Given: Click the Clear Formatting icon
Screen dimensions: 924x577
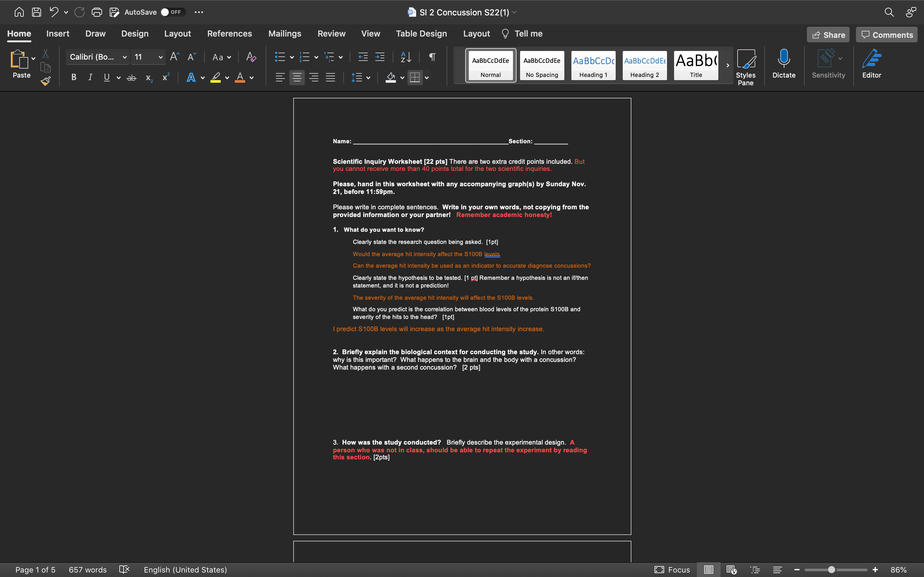Looking at the screenshot, I should (x=251, y=57).
